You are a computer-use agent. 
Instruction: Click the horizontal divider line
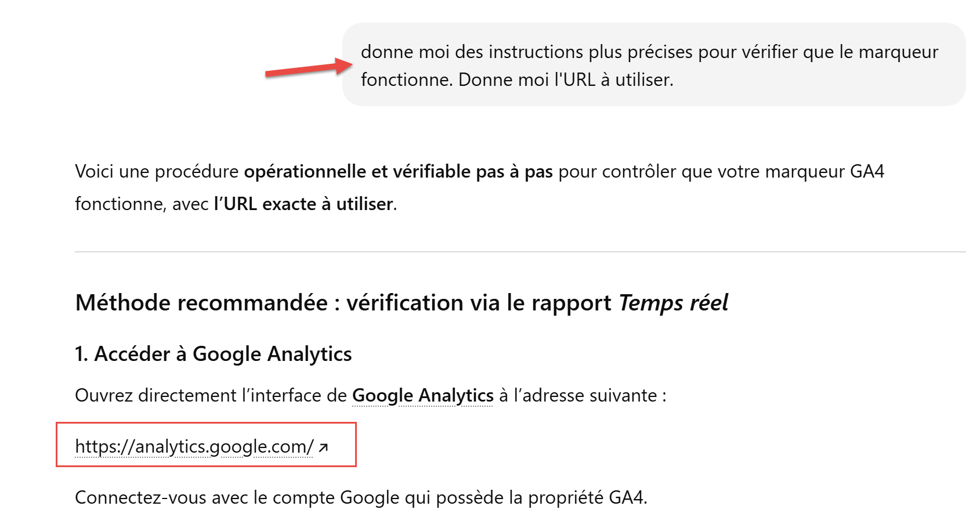click(x=520, y=252)
